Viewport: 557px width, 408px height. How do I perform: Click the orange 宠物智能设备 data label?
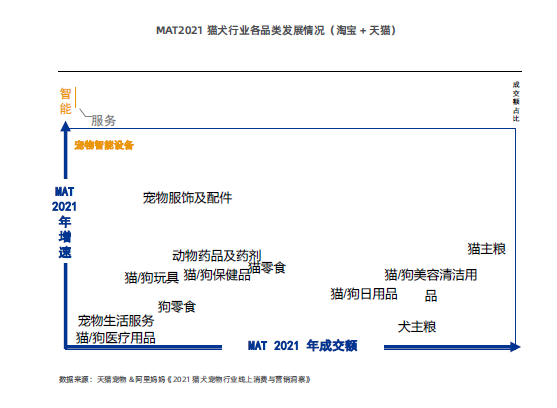(x=104, y=145)
